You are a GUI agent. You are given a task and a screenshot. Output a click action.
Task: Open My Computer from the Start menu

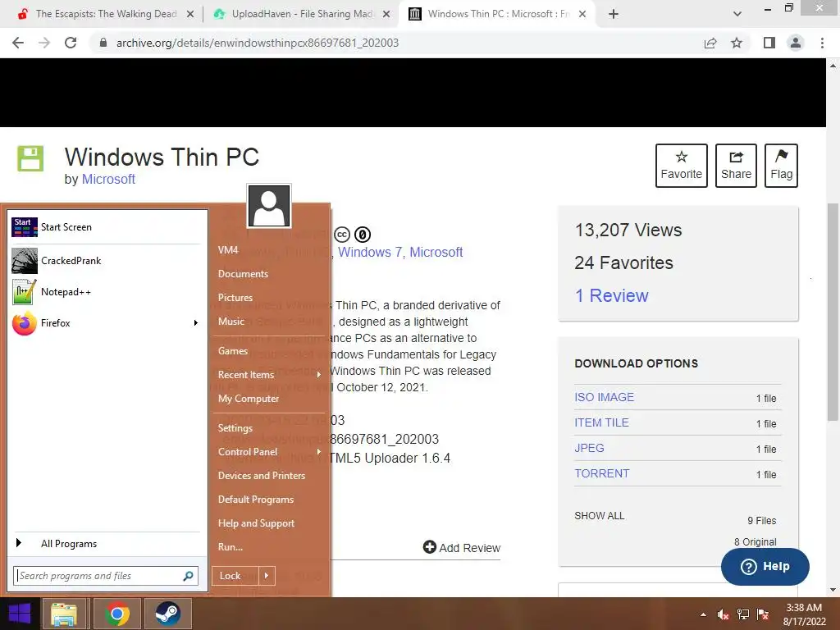click(x=248, y=399)
